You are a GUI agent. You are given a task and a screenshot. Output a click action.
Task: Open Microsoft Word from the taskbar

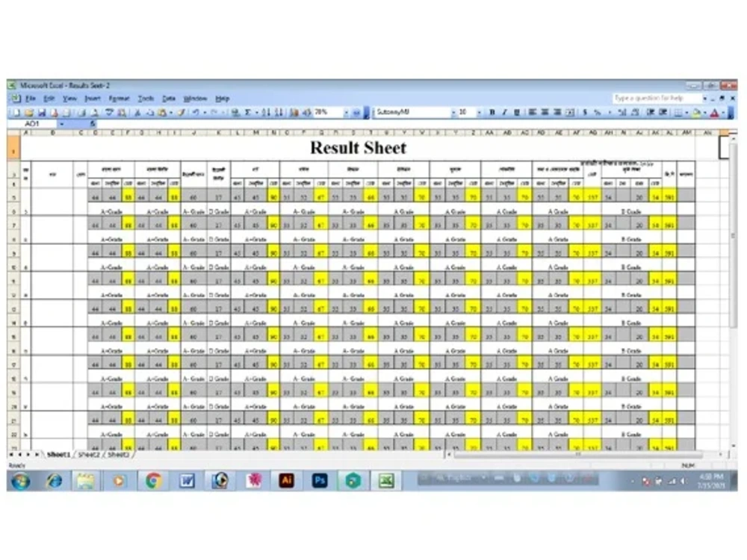click(x=187, y=481)
